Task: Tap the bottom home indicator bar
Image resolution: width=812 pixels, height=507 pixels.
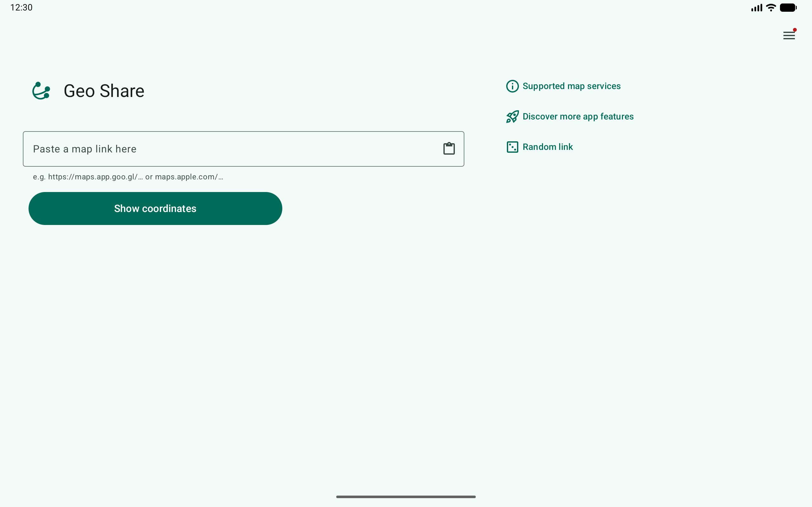Action: pos(406,497)
